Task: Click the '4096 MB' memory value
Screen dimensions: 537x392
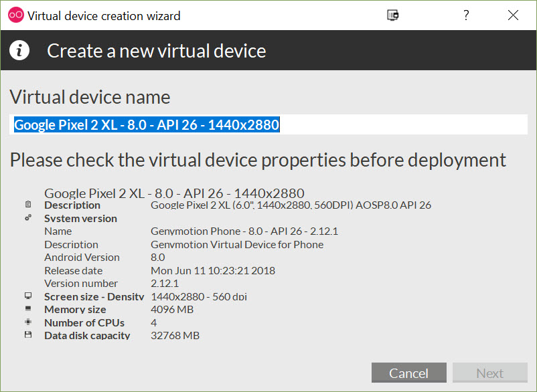Action: pos(172,310)
